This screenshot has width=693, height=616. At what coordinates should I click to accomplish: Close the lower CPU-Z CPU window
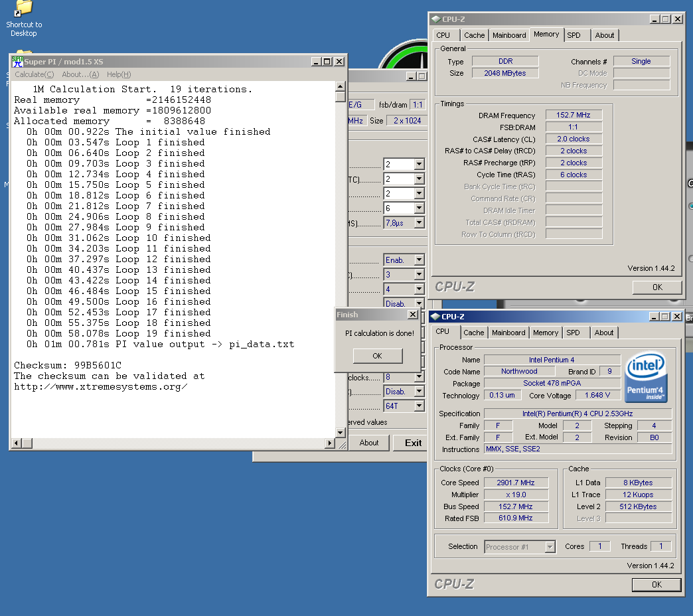(676, 317)
